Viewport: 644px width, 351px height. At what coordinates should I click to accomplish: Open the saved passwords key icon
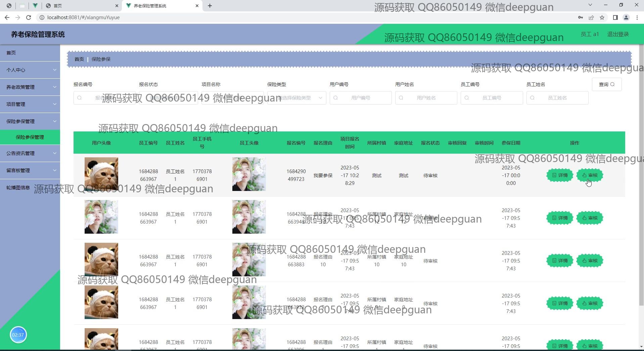coord(581,17)
